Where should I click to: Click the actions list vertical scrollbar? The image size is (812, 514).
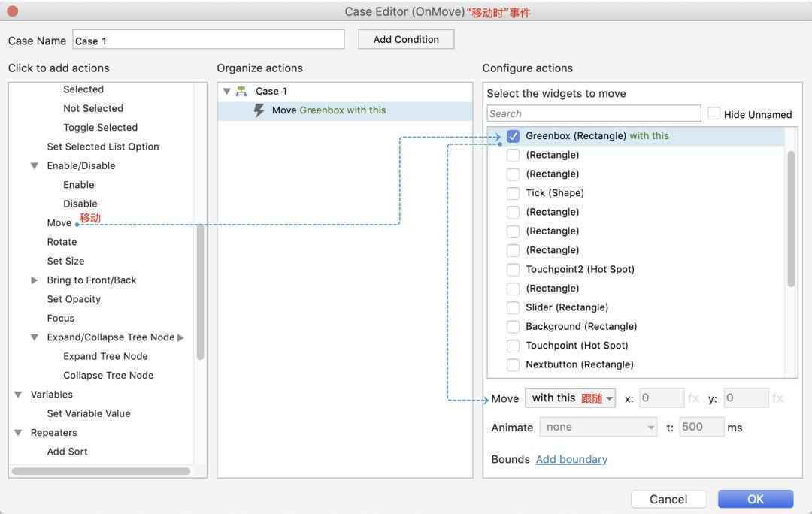tap(200, 292)
